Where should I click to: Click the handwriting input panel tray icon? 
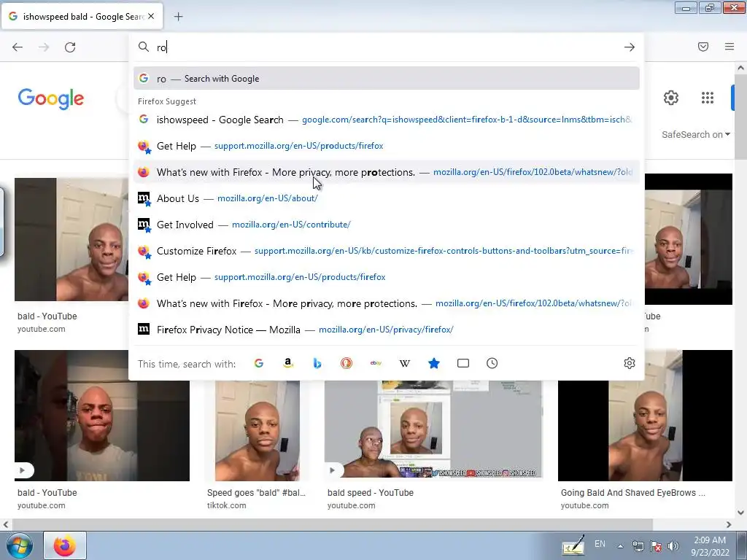(573, 546)
